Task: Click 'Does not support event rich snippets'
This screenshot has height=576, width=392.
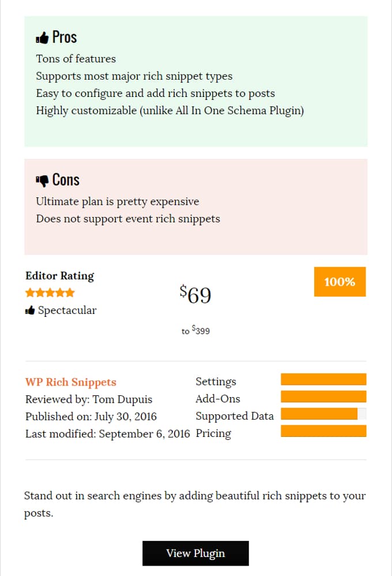Action: click(128, 219)
